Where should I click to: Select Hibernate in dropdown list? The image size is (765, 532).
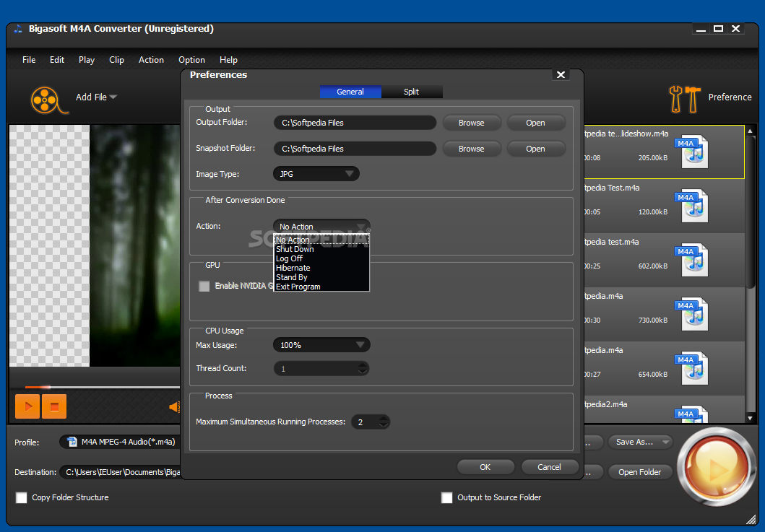[321, 268]
